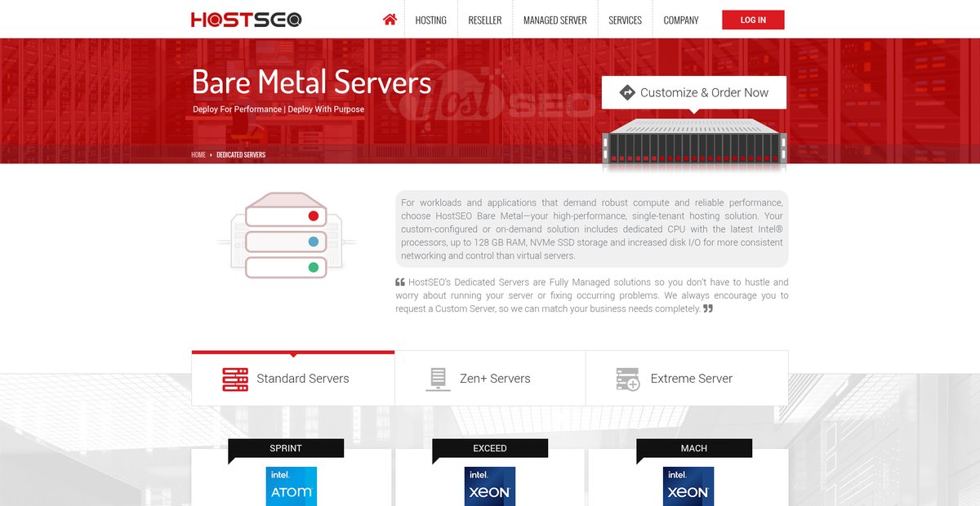Viewport: 980px width, 506px height.
Task: Click the Intel Xeon logo under Exceed
Action: tap(490, 486)
